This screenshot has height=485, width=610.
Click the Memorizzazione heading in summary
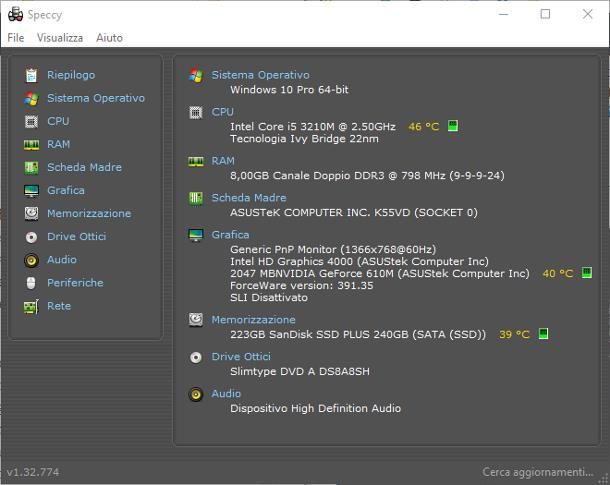[253, 320]
